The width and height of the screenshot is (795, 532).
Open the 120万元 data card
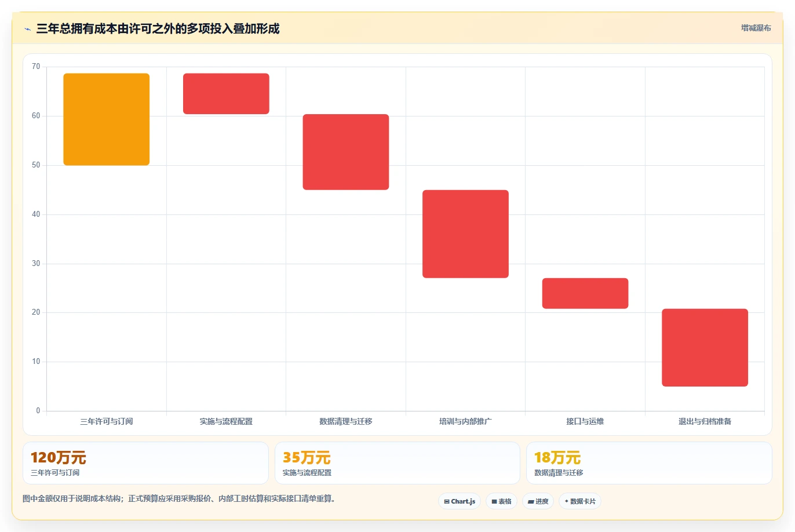point(145,463)
